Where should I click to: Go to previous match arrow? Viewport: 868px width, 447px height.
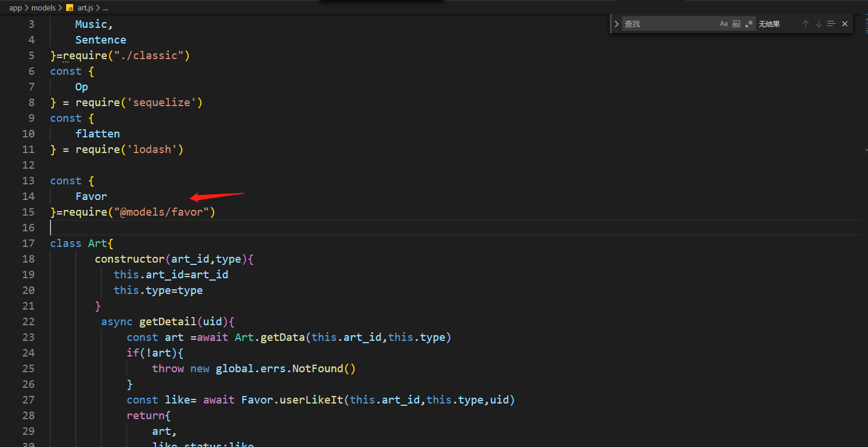click(805, 24)
